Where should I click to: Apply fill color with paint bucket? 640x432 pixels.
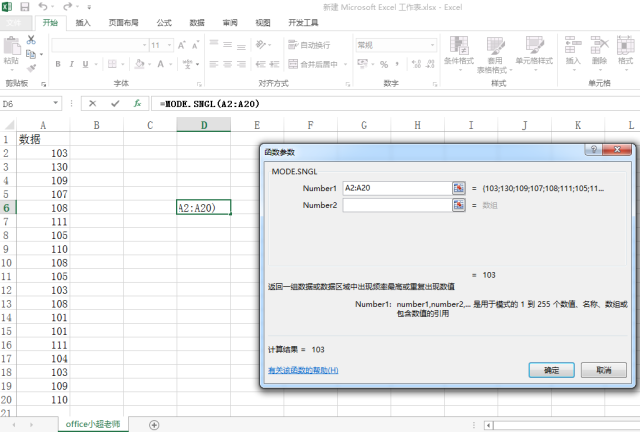(140, 64)
